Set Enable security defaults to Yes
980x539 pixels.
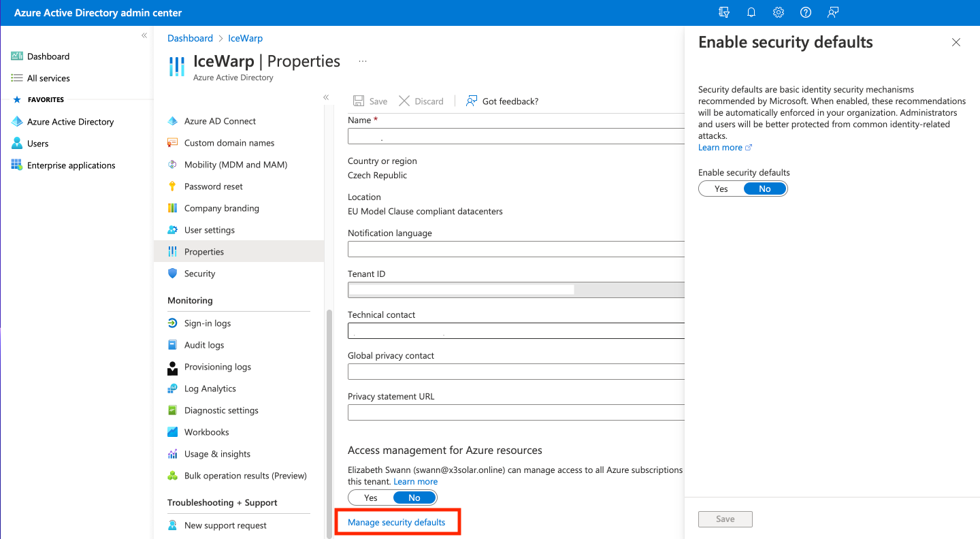pos(721,189)
